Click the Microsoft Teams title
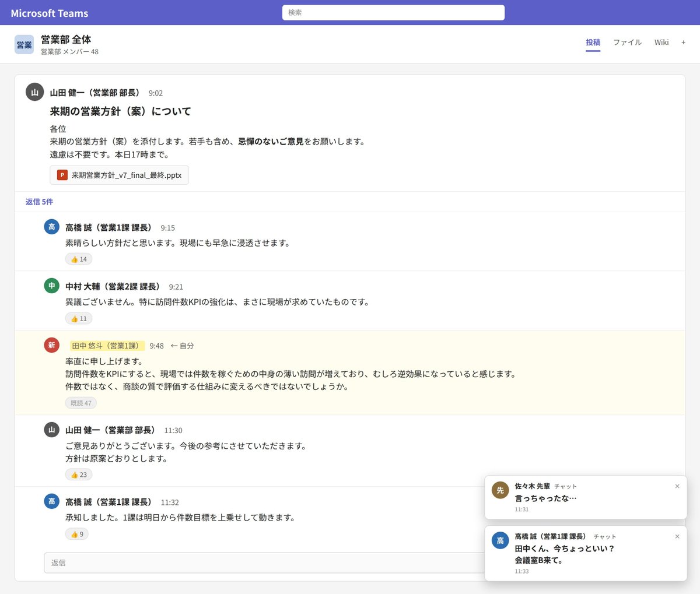Screen dimensions: 700x594 [50, 13]
